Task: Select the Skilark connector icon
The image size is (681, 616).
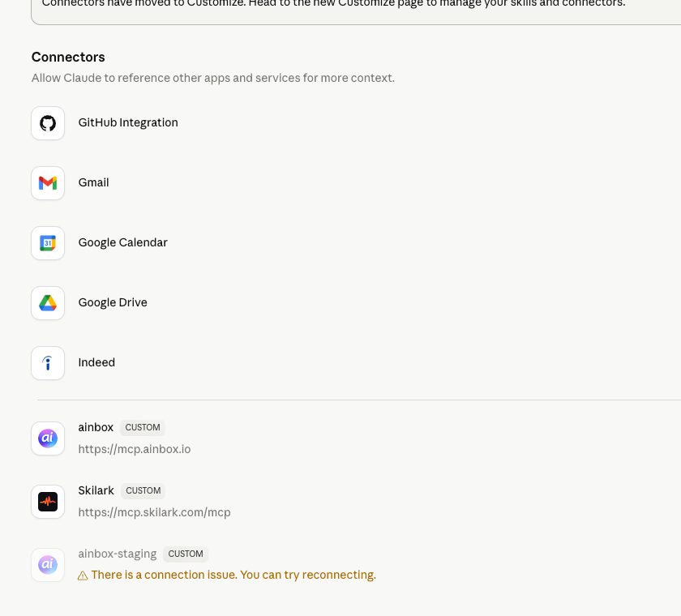Action: (x=47, y=501)
